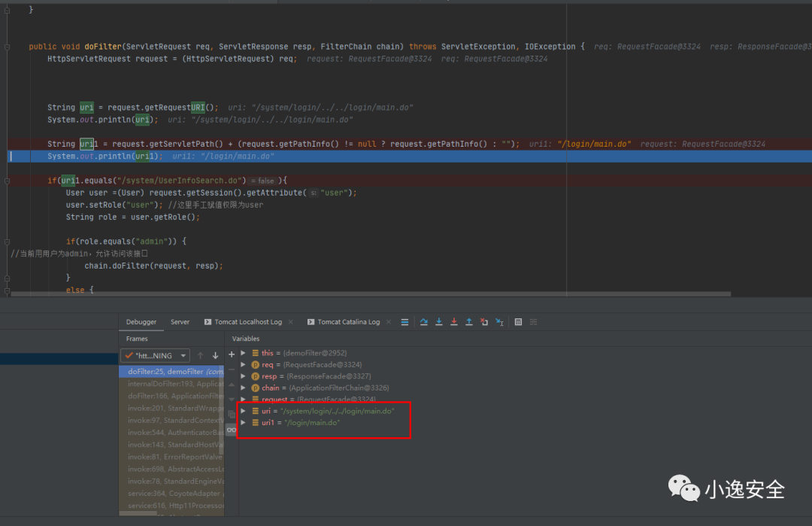Switch to the Server tab
This screenshot has height=526, width=812.
pos(180,322)
